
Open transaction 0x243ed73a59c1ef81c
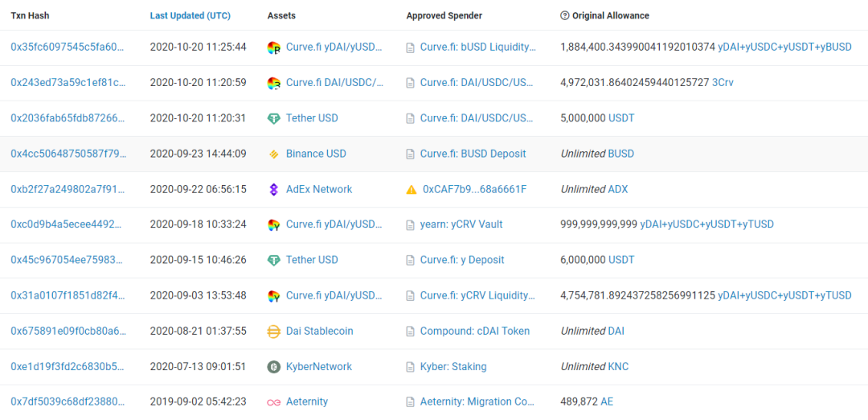coord(68,83)
